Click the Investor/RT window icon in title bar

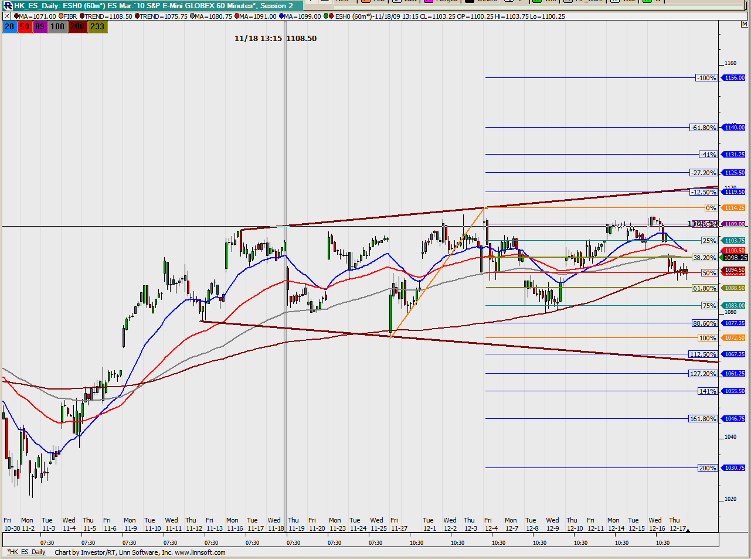click(x=8, y=5)
